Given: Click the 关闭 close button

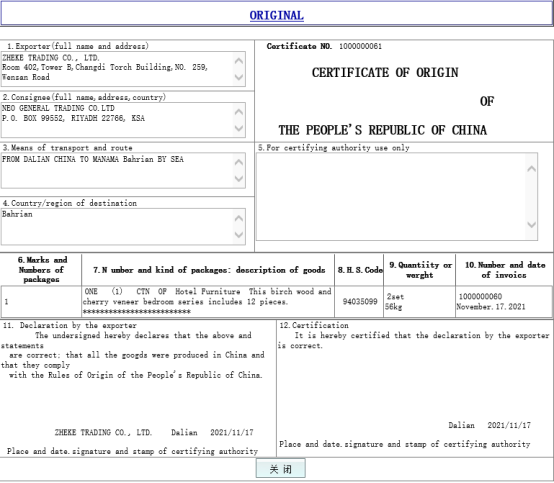Looking at the screenshot, I should (x=281, y=469).
